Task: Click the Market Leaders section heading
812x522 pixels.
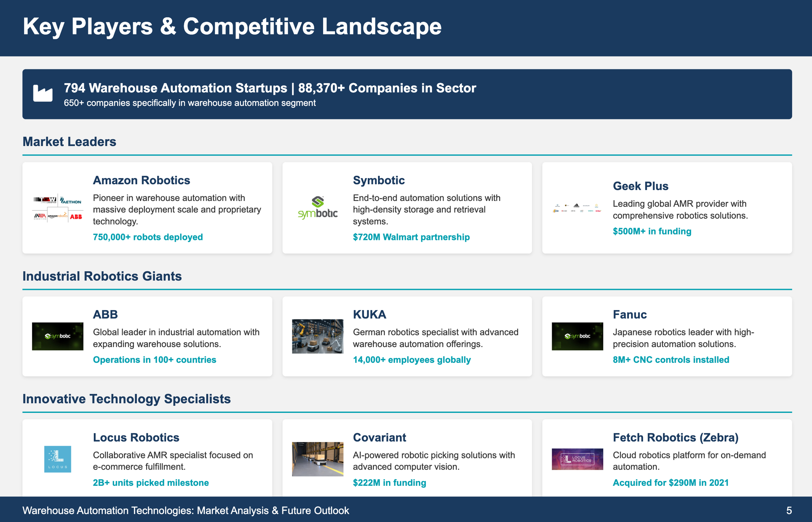Action: pyautogui.click(x=69, y=142)
